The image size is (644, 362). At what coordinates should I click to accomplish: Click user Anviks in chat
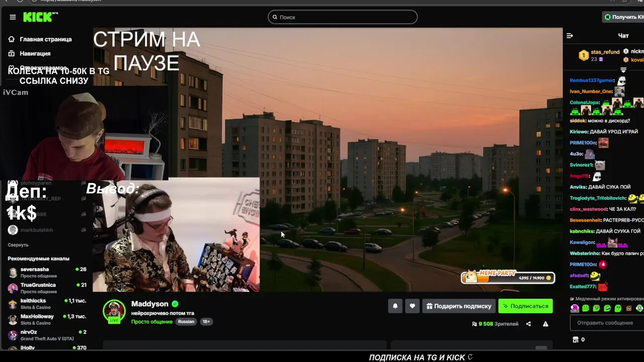pyautogui.click(x=578, y=187)
